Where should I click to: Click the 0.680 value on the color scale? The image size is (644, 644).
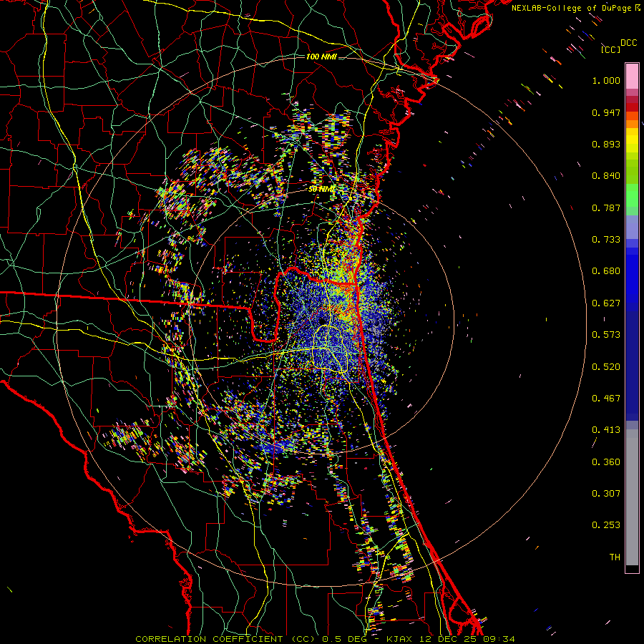[606, 271]
